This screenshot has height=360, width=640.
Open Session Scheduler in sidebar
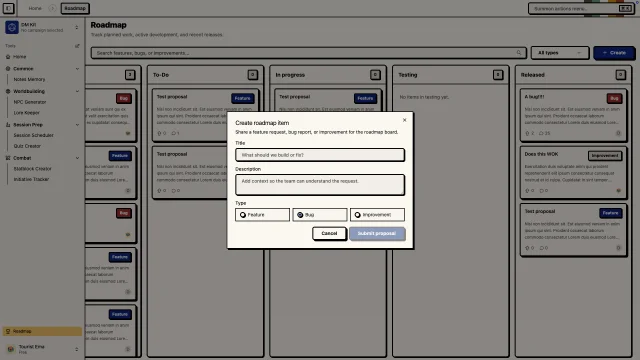[x=33, y=135]
